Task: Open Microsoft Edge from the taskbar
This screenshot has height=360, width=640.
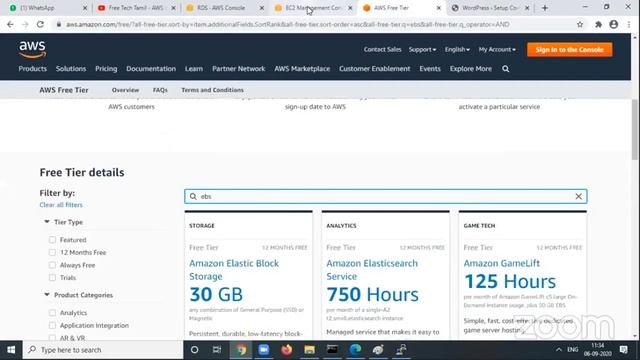Action: pos(355,350)
